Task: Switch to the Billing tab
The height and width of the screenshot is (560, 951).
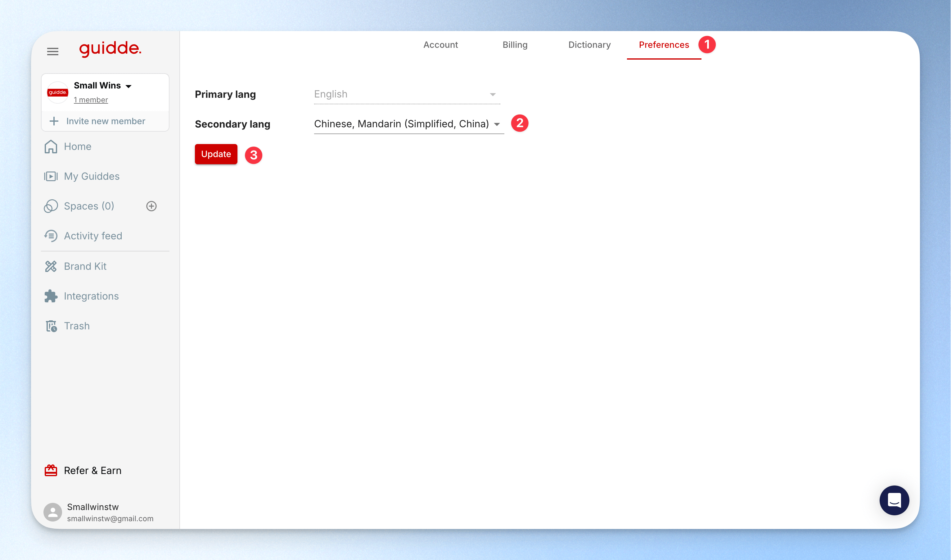Action: coord(515,45)
